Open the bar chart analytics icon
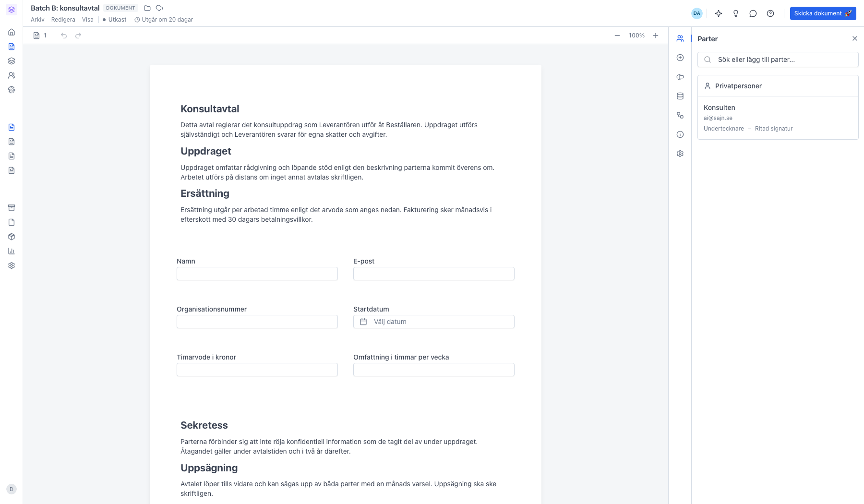The image size is (864, 504). tap(12, 251)
